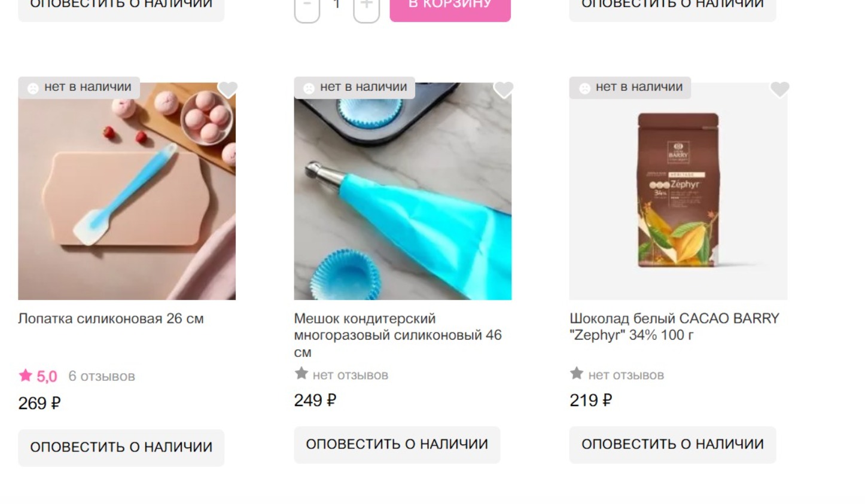The width and height of the screenshot is (865, 504).
Task: Notify availability for pastry bag 46 см
Action: (x=397, y=444)
